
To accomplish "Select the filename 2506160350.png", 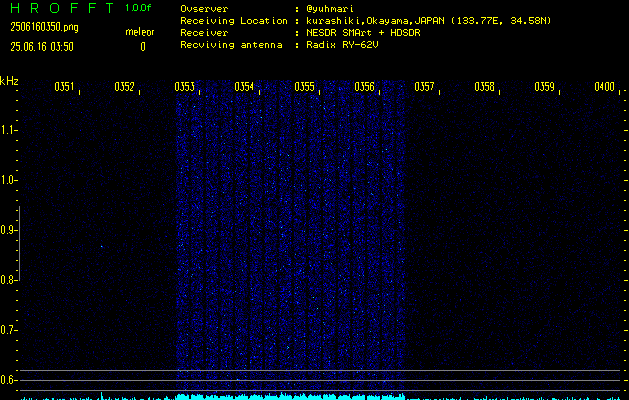I will [45, 27].
